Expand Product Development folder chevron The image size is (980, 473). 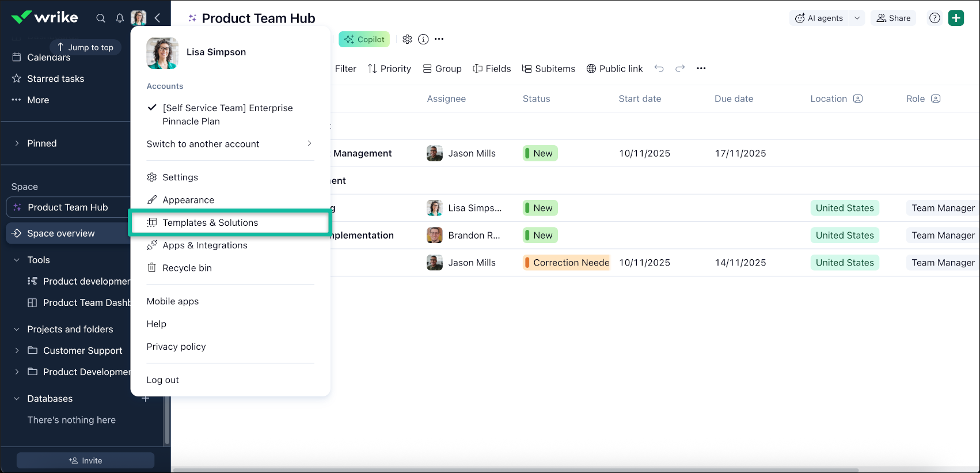17,372
